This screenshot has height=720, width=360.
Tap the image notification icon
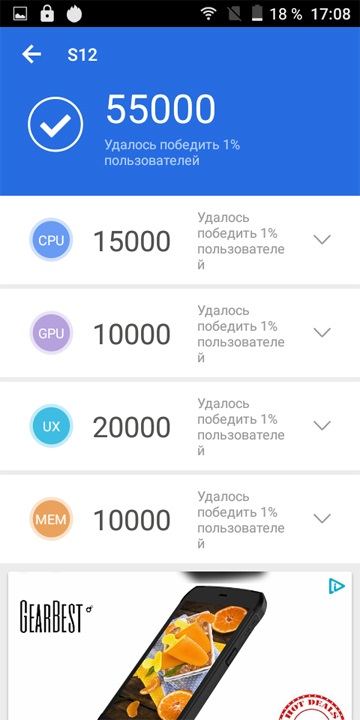(x=20, y=14)
